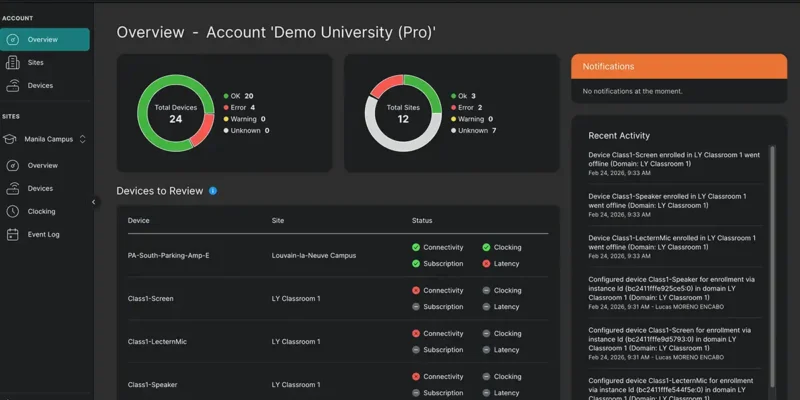Click the Total Sites 12 count
Screen dimensions: 800x400
click(x=403, y=119)
